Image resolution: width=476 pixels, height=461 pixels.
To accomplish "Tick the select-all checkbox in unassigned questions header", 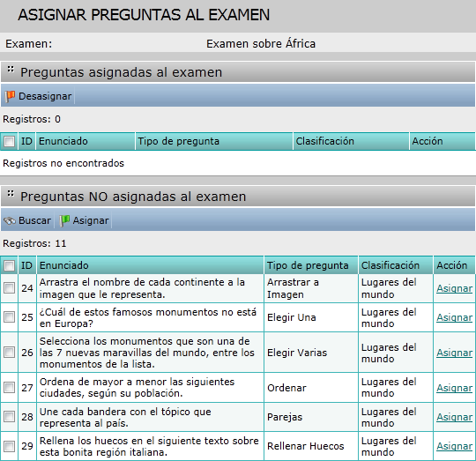I will pyautogui.click(x=9, y=265).
